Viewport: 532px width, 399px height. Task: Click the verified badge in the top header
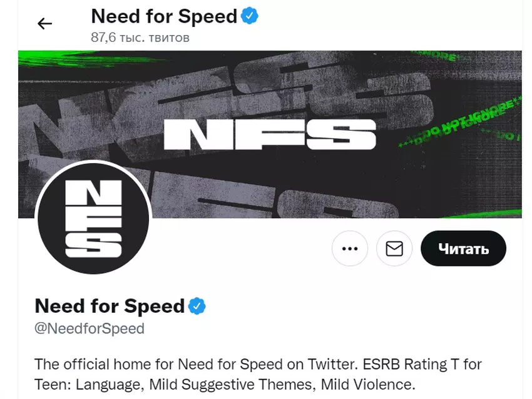(250, 16)
